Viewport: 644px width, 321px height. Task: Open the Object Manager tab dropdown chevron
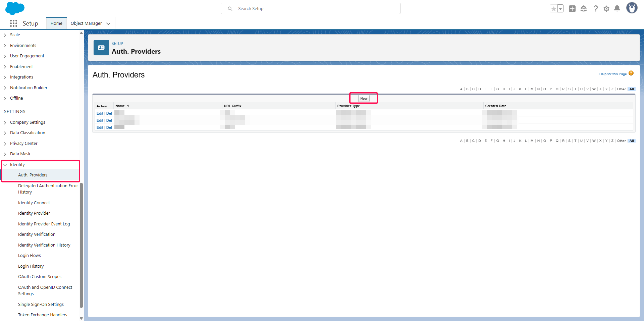click(108, 23)
